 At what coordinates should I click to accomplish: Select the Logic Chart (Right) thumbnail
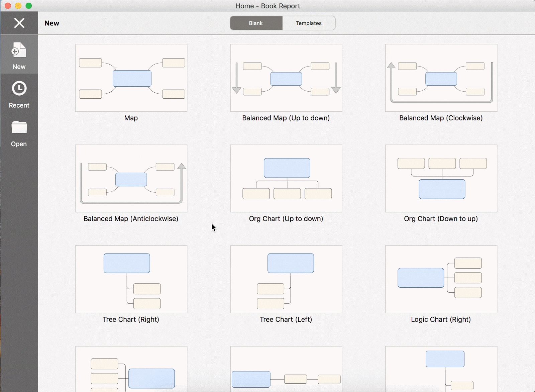point(441,279)
